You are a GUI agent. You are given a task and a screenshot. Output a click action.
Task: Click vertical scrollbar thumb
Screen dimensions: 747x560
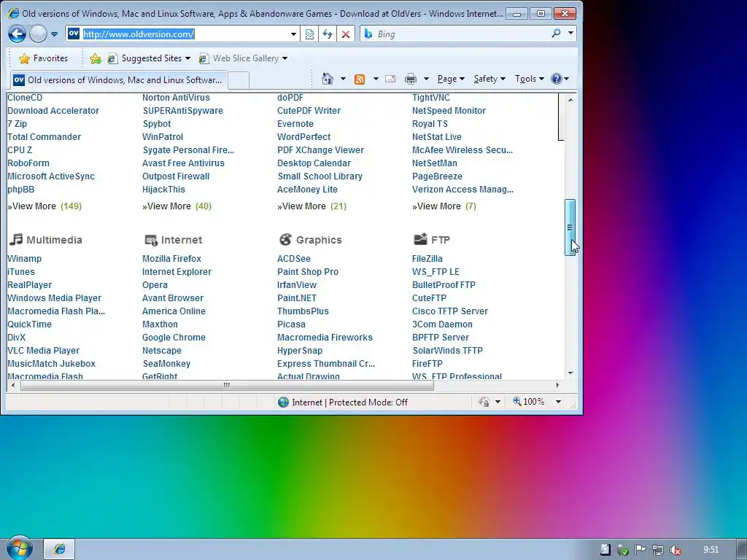570,227
